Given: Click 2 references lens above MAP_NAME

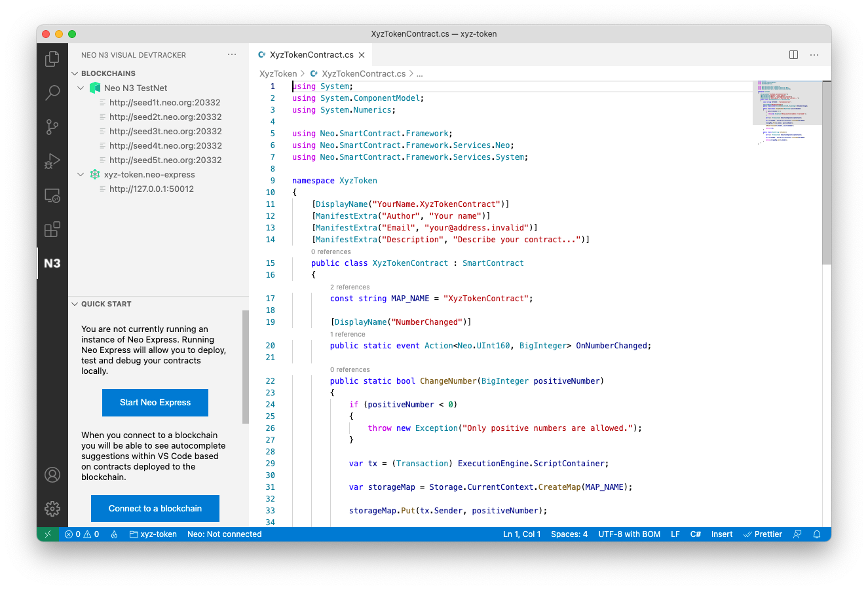Looking at the screenshot, I should (x=350, y=287).
